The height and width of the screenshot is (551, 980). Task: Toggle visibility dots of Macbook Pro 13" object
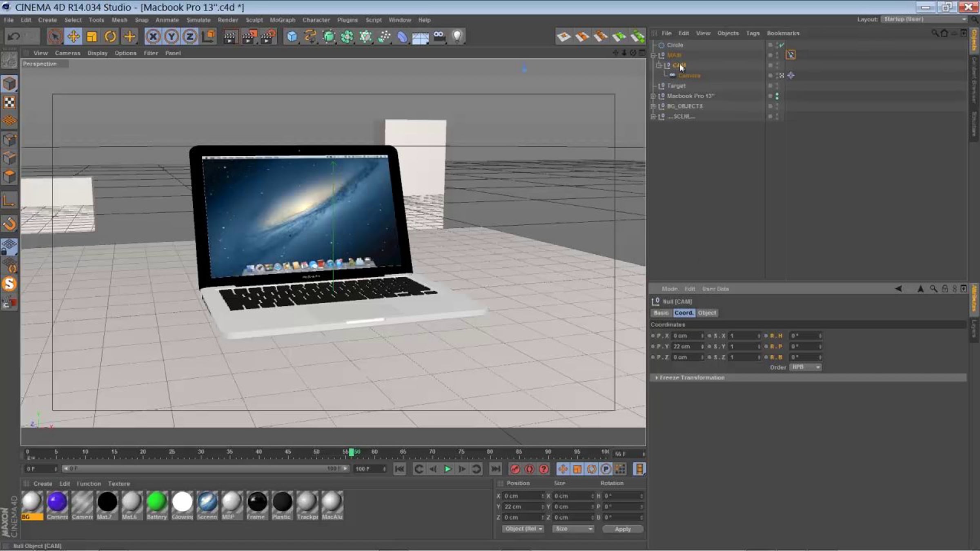click(x=777, y=96)
